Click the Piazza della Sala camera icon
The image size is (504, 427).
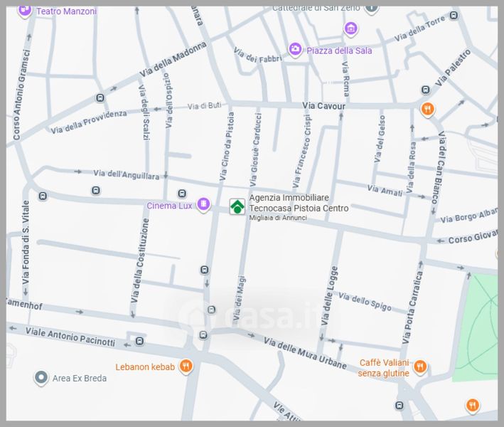click(x=295, y=49)
